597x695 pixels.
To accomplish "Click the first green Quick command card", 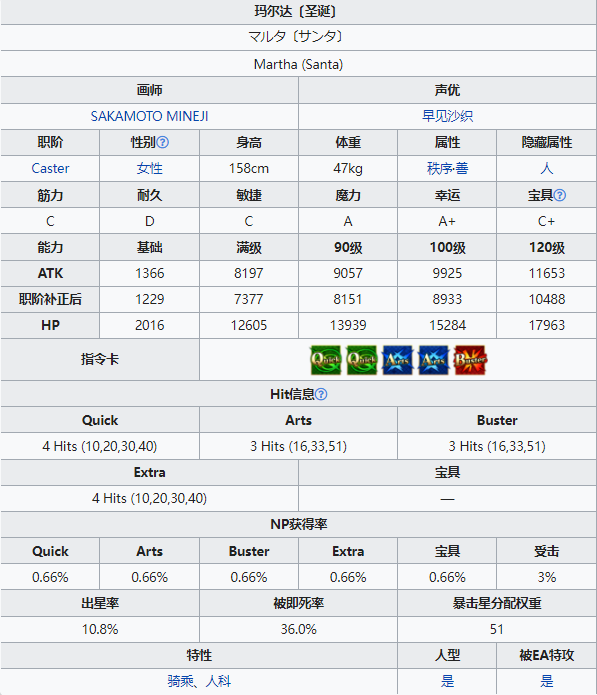I will (326, 360).
